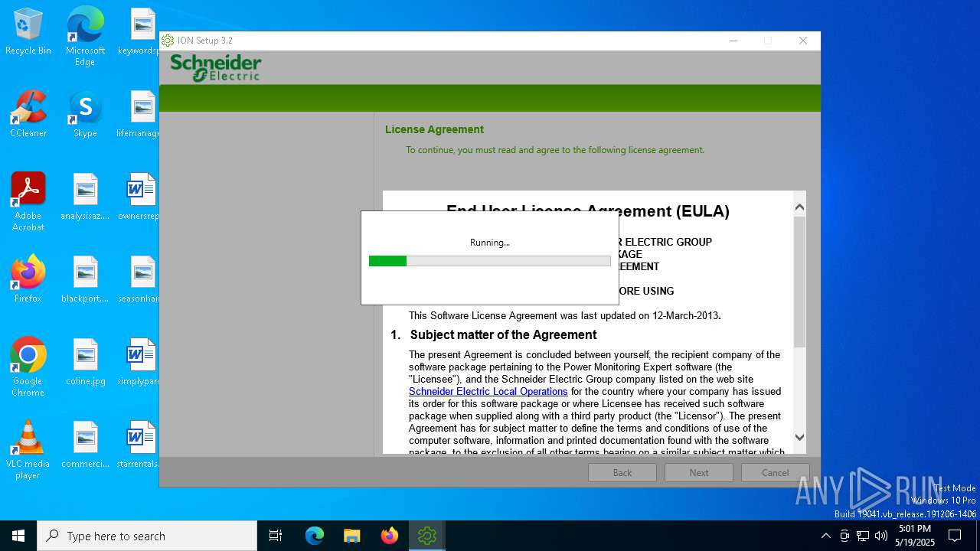Select the starrentals Word document icon

point(139,445)
